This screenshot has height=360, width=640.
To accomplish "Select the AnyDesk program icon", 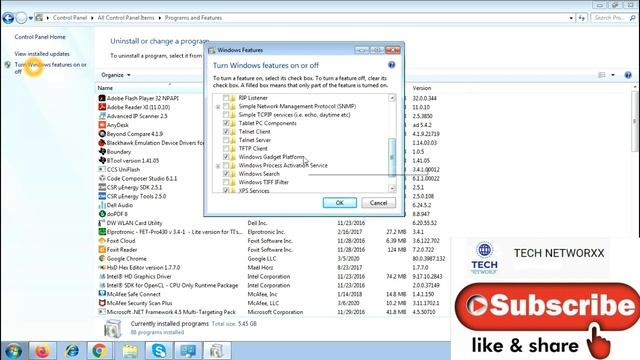I will point(102,125).
